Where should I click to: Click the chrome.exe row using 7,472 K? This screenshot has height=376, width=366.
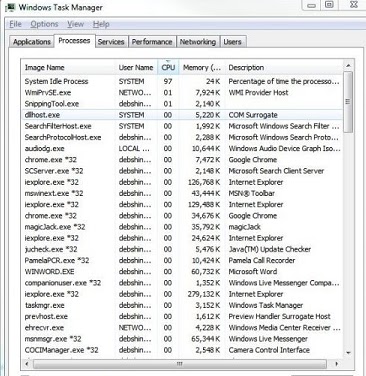pyautogui.click(x=182, y=160)
